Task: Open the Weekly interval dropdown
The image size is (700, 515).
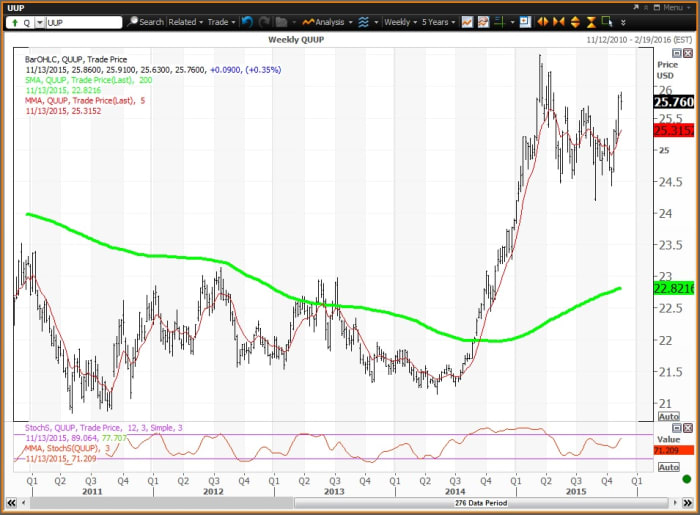Action: click(x=401, y=21)
